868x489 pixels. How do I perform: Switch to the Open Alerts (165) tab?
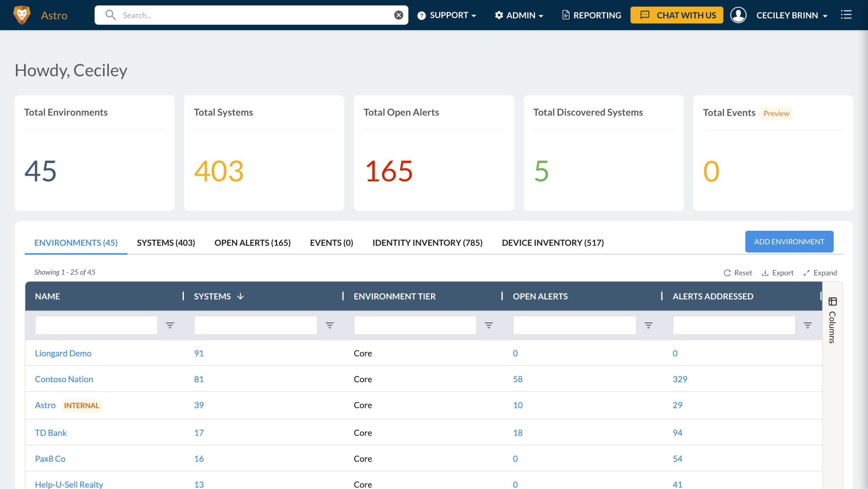(x=252, y=243)
